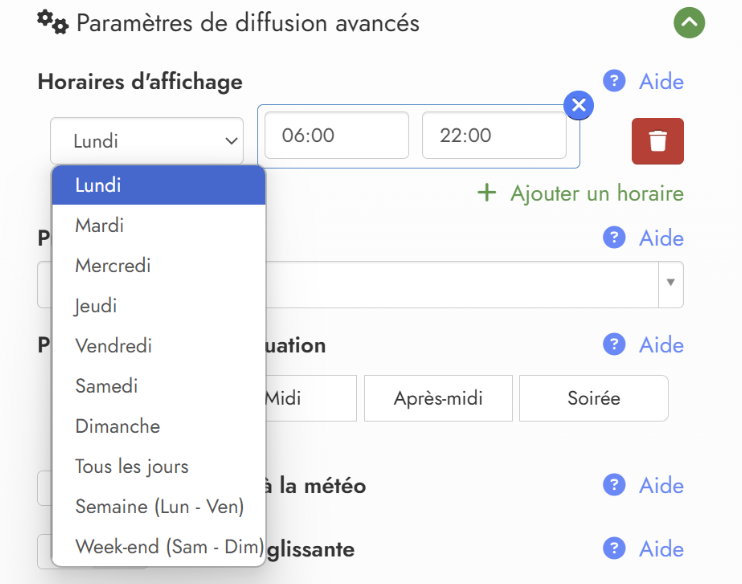Expand dropdown arrow under second Aide link
742x584 pixels.
pos(670,284)
